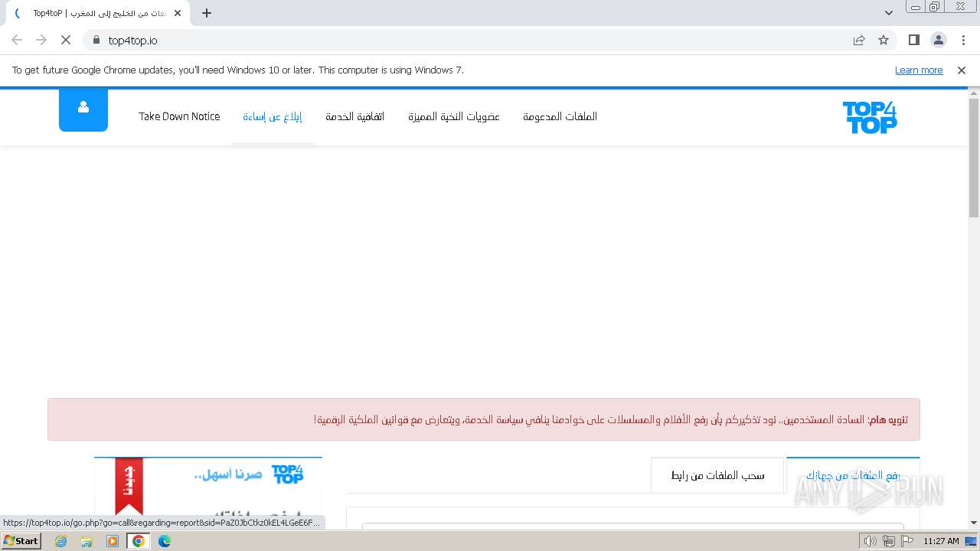
Task: Close the Top4toP browser tab
Action: (x=178, y=13)
